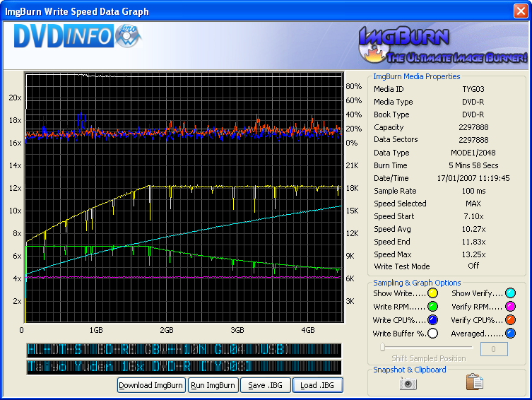Click the 2GB label on the graph axis

pos(167,330)
